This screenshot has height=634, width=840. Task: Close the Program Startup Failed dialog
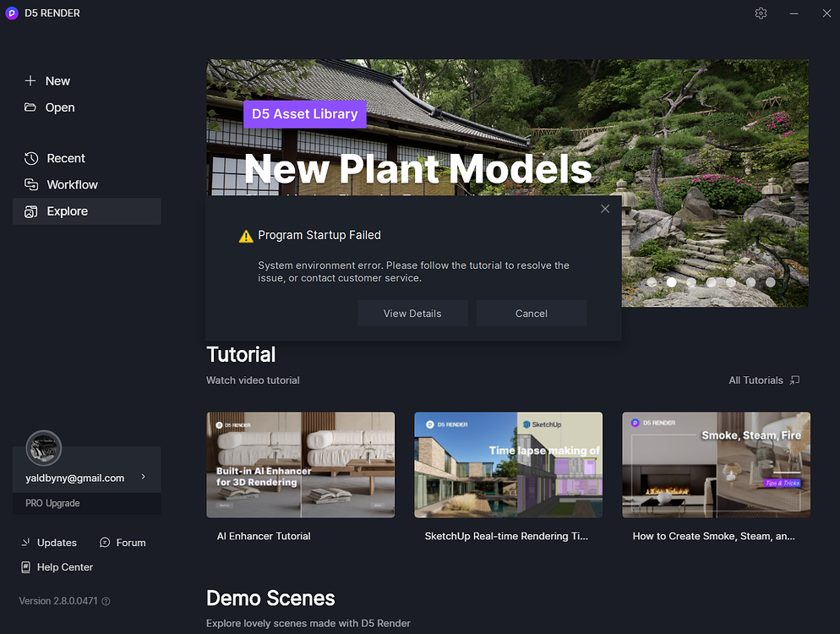[x=605, y=209]
